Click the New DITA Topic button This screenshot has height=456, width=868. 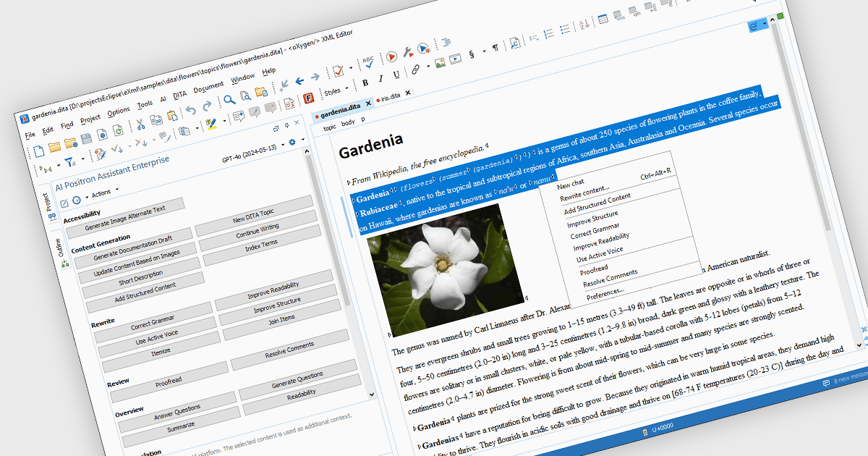pyautogui.click(x=253, y=216)
